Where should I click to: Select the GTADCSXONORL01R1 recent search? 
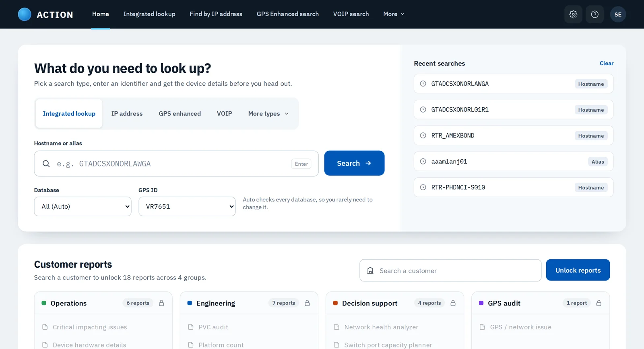[514, 110]
